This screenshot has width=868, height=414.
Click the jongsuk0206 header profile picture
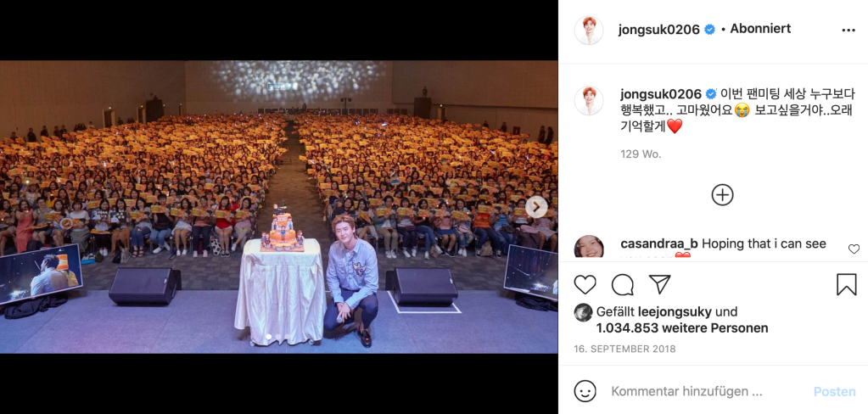tap(589, 31)
